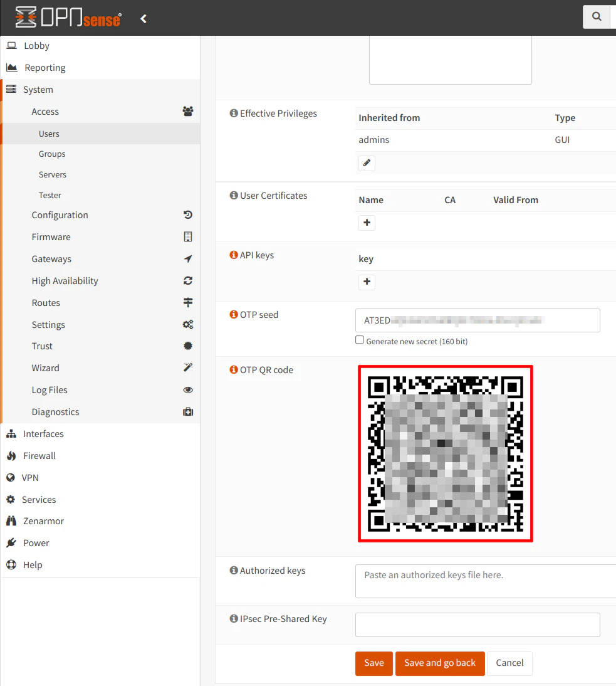
Task: Click the Access users group icon
Action: coord(188,111)
